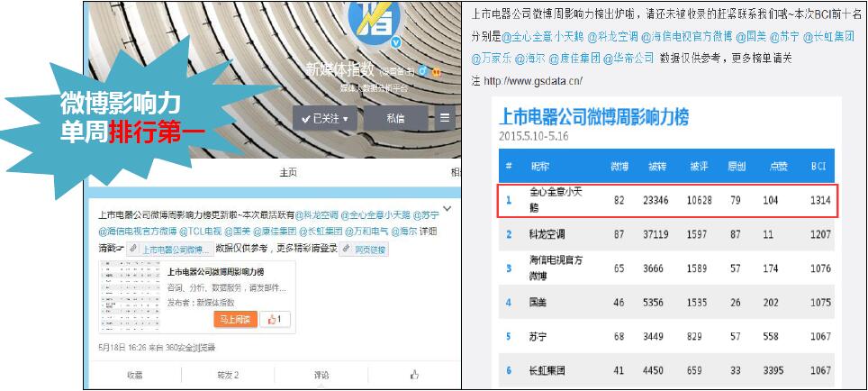Open the hamburger menu beside 私信
This screenshot has width=868, height=391.
445,118
